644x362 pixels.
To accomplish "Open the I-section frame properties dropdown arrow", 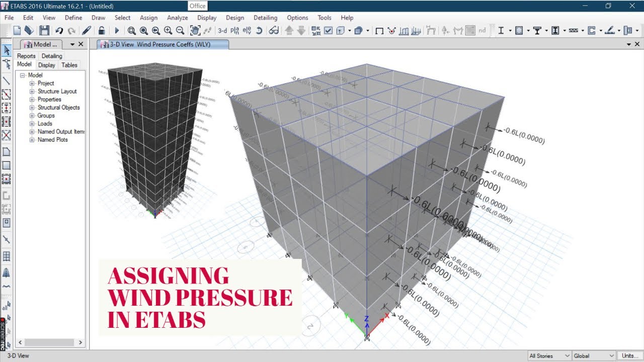I will click(x=510, y=31).
